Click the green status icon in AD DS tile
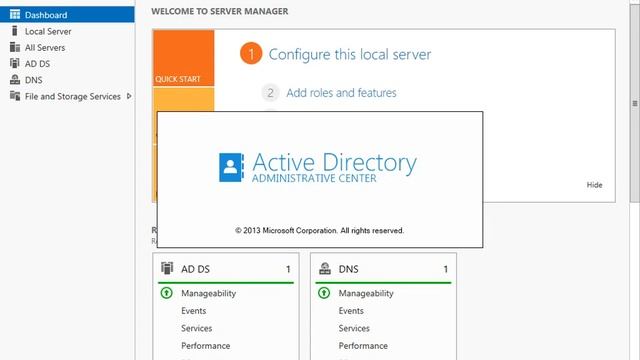The image size is (640, 360). pyautogui.click(x=167, y=293)
